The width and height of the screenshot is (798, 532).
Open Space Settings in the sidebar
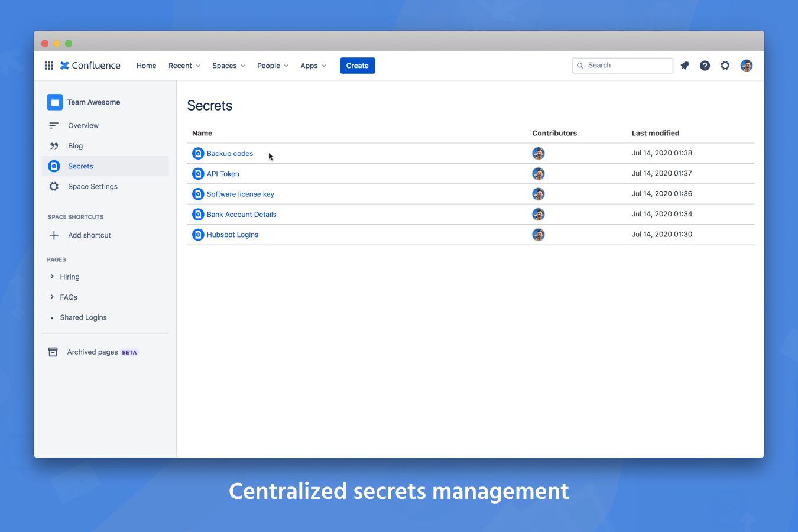(x=105, y=187)
